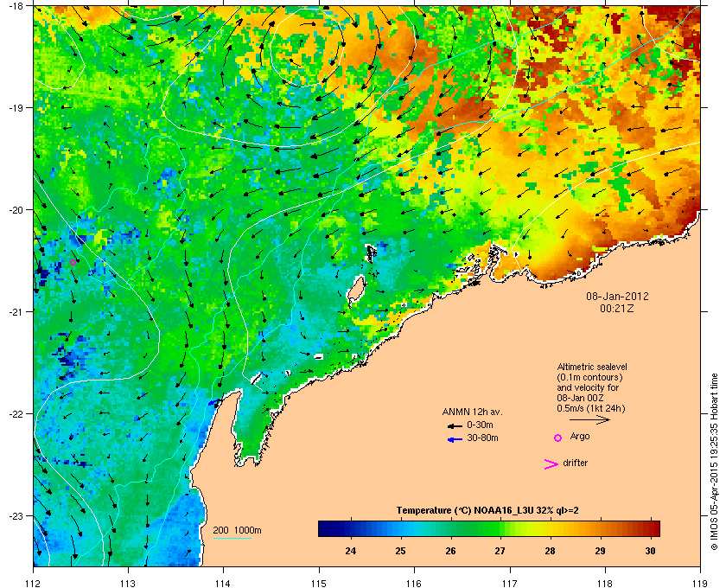Screen dimensions: 726x588
Task: Click the elongated island offshore near 115.4E
Action: [x=355, y=291]
